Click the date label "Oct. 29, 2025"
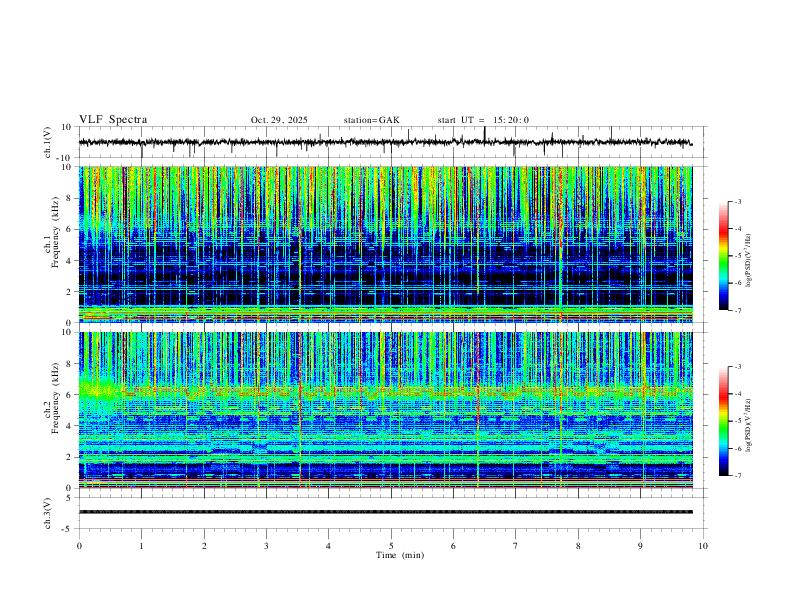 click(279, 120)
